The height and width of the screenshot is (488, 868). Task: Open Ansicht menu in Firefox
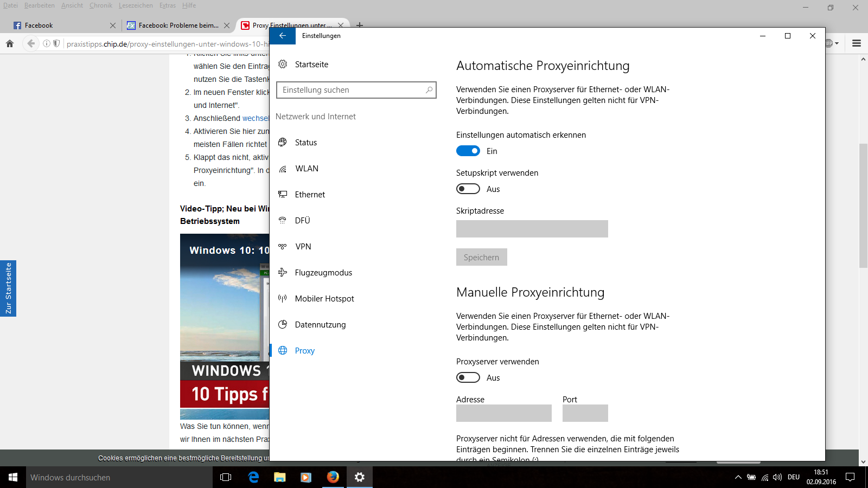point(72,5)
